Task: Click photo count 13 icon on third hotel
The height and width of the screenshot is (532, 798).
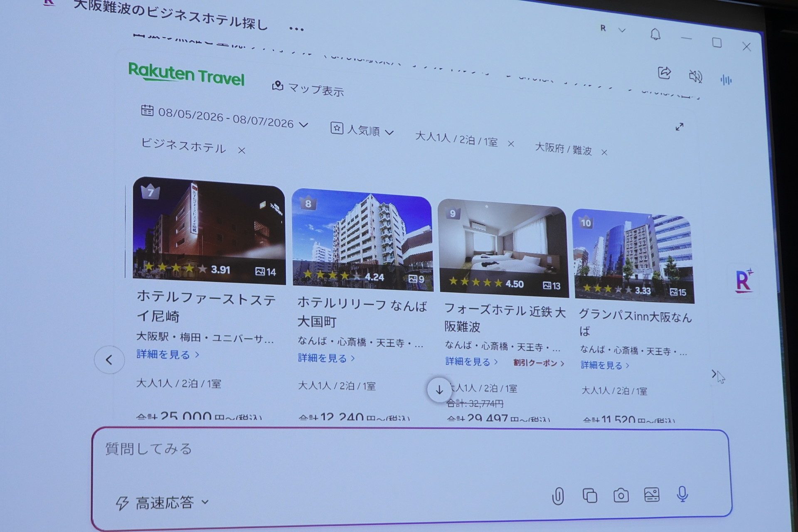Action: 552,286
